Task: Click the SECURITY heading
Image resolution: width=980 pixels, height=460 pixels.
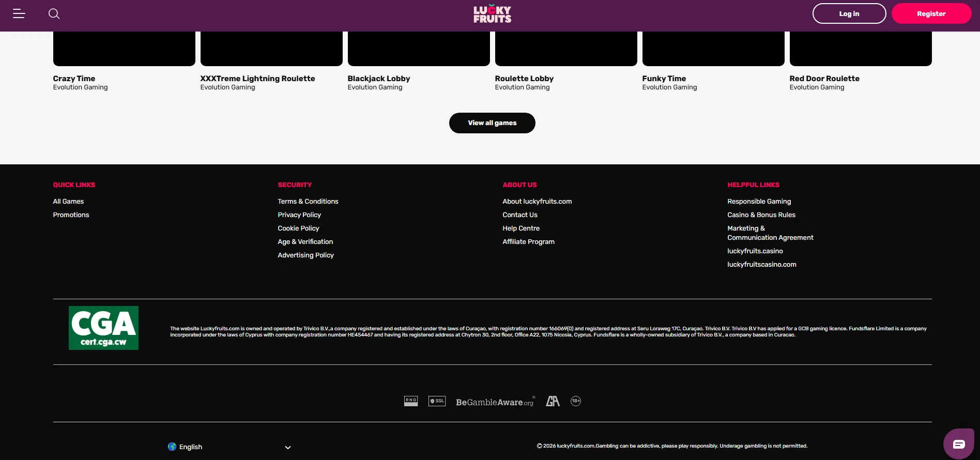Action: point(295,185)
